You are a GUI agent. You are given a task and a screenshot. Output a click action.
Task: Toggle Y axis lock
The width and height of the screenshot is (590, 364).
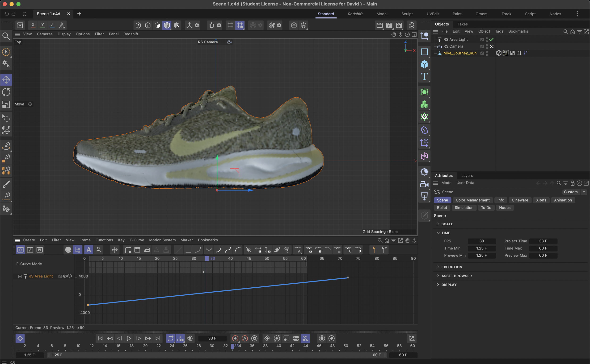[42, 25]
